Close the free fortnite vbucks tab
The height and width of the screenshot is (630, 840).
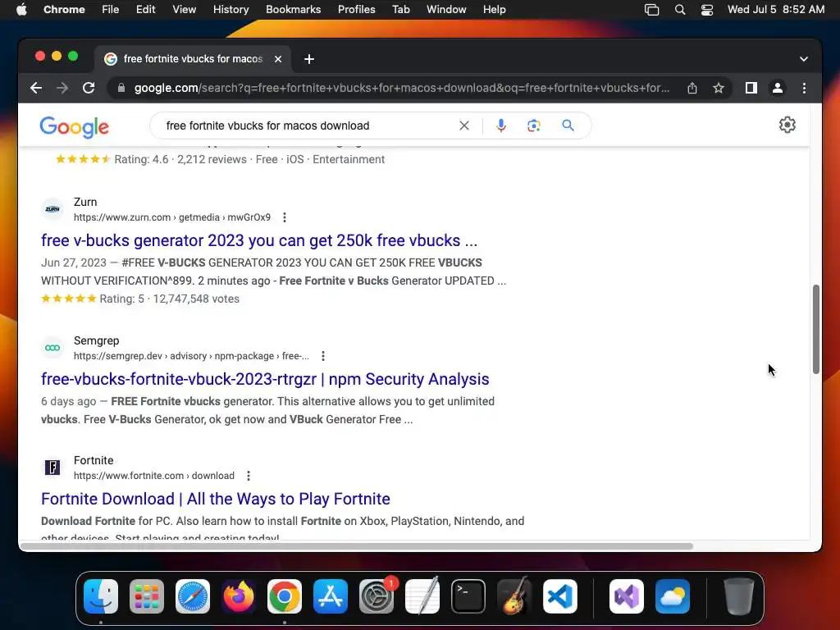(x=278, y=59)
